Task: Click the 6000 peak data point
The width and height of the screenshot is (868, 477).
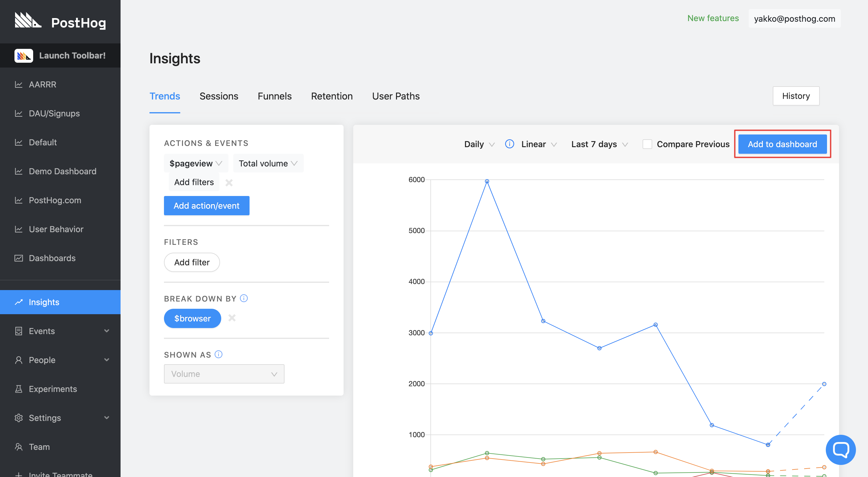Action: point(486,181)
